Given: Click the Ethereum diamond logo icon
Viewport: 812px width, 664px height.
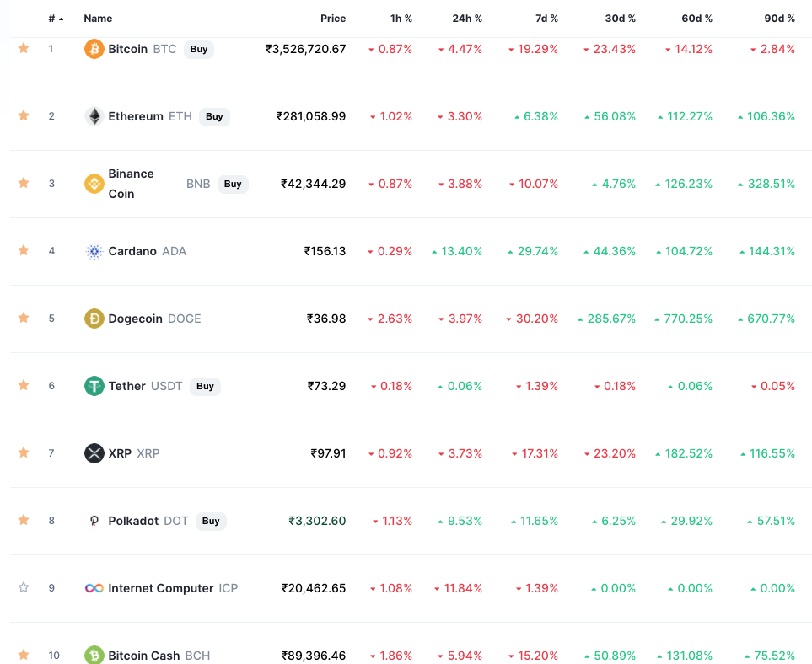Looking at the screenshot, I should click(94, 116).
